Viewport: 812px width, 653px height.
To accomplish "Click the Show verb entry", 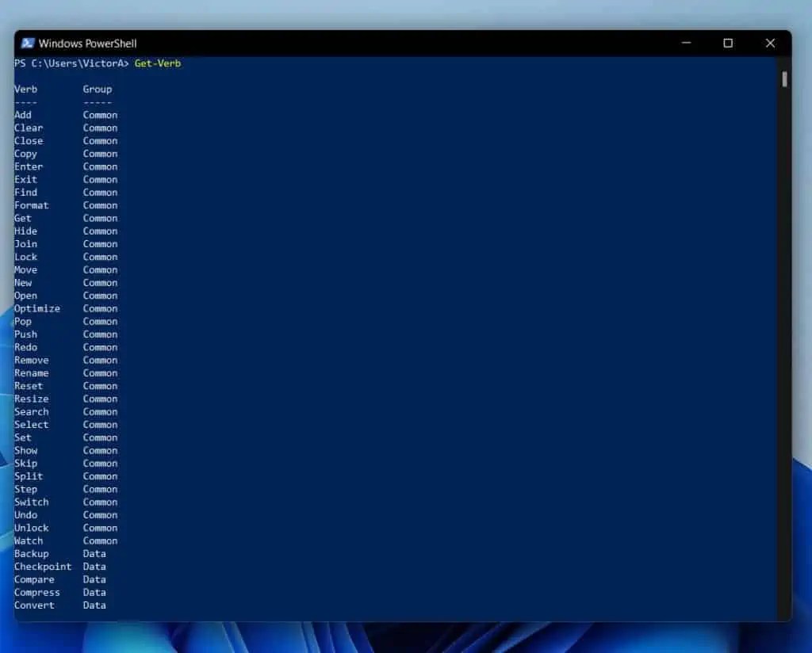I will (x=25, y=451).
